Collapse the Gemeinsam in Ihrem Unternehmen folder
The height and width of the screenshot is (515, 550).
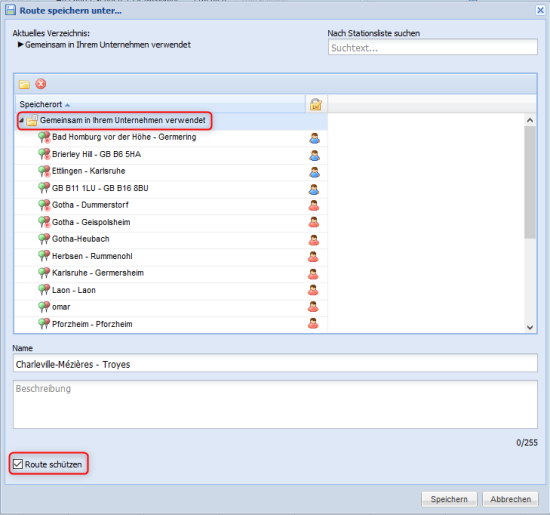pos(21,121)
